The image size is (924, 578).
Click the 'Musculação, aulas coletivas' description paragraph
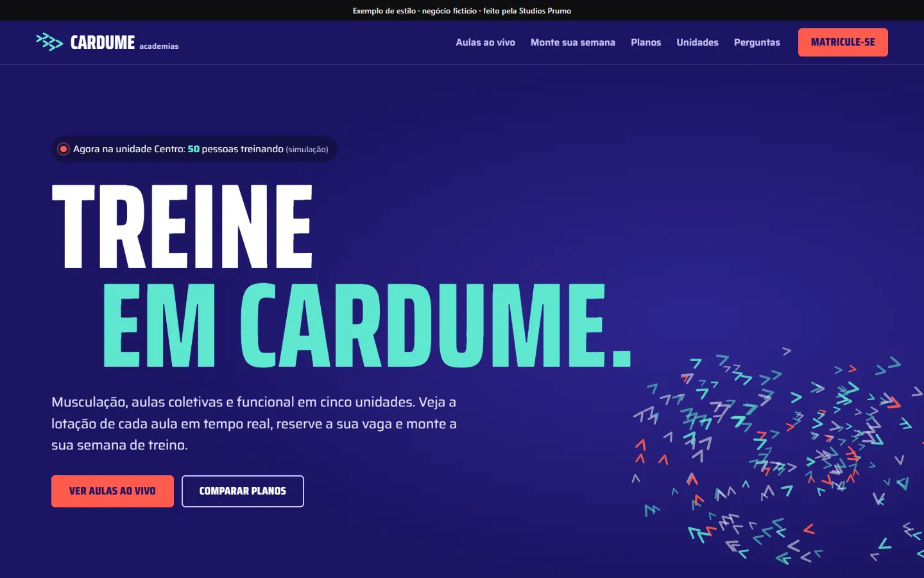(x=254, y=423)
